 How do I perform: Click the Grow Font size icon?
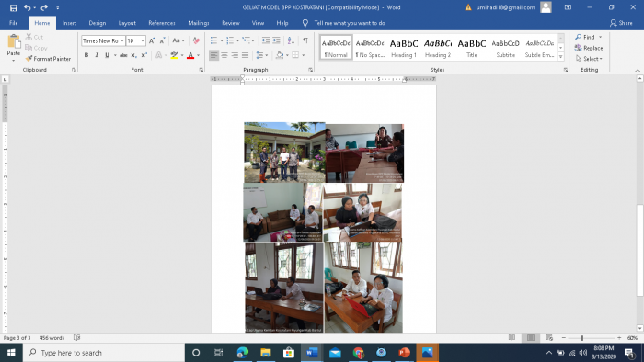(x=152, y=40)
